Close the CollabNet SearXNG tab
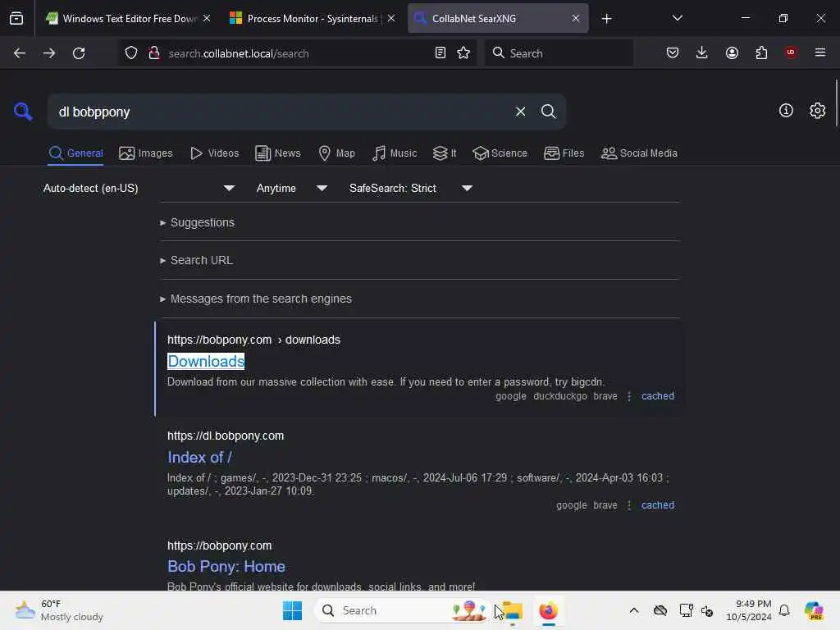Image resolution: width=840 pixels, height=630 pixels. point(576,18)
